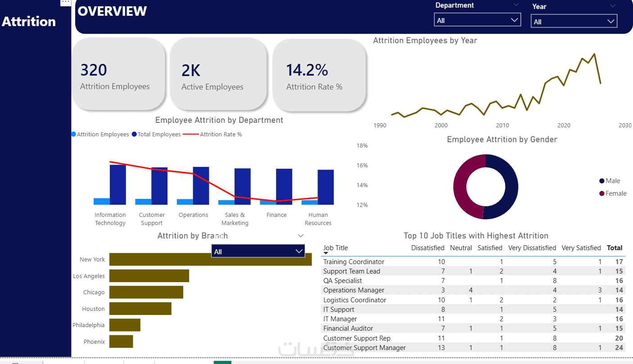Open the Attrition page in sidebar

(x=29, y=22)
